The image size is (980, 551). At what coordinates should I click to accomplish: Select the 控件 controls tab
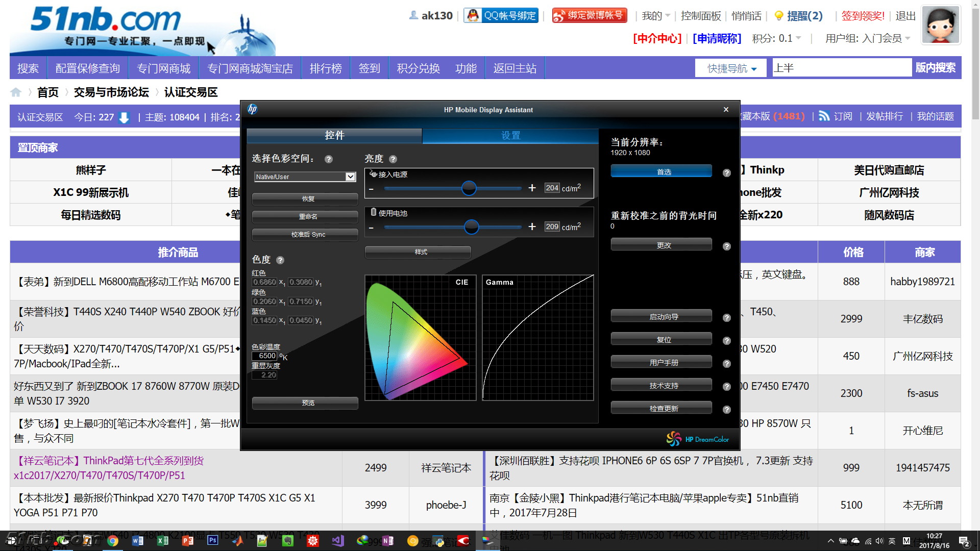(334, 135)
